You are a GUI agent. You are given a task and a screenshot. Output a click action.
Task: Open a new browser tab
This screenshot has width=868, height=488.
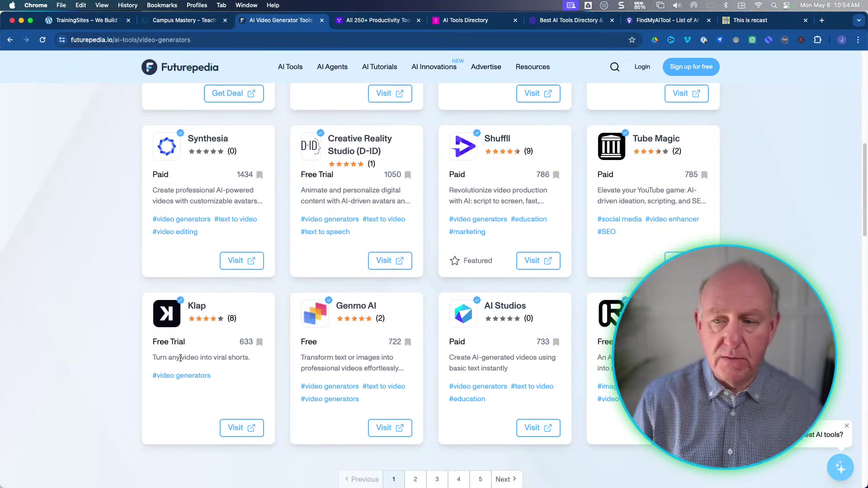pos(822,20)
